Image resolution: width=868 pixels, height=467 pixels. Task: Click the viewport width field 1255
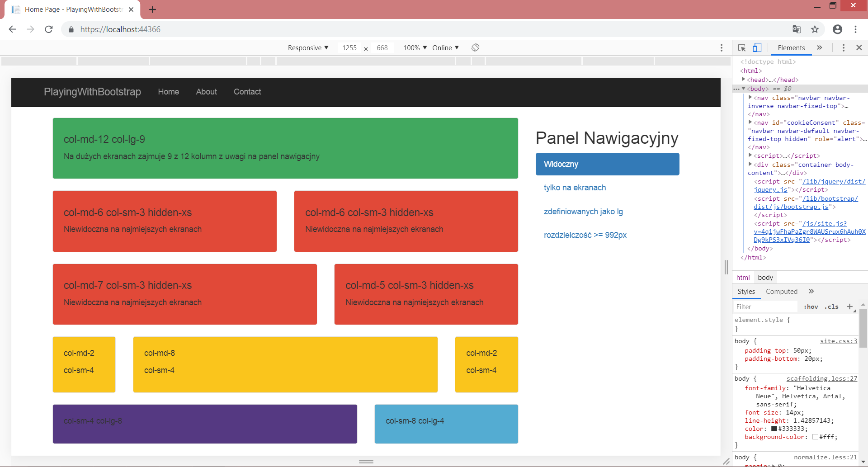349,48
